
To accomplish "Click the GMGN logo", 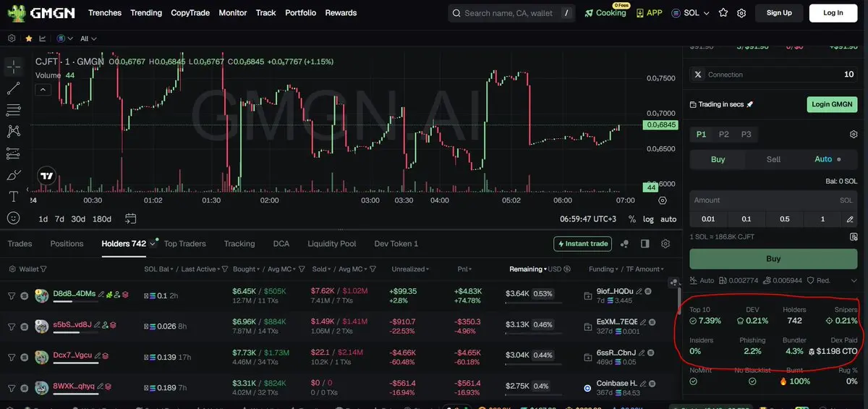I will [40, 12].
